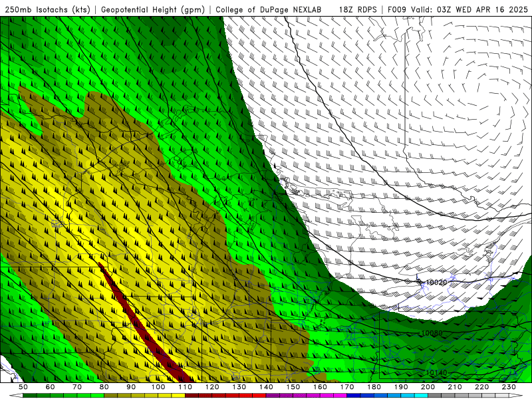Screen dimensions: 532x399
Task: Click the 210 knot legend value
Action: [455, 387]
